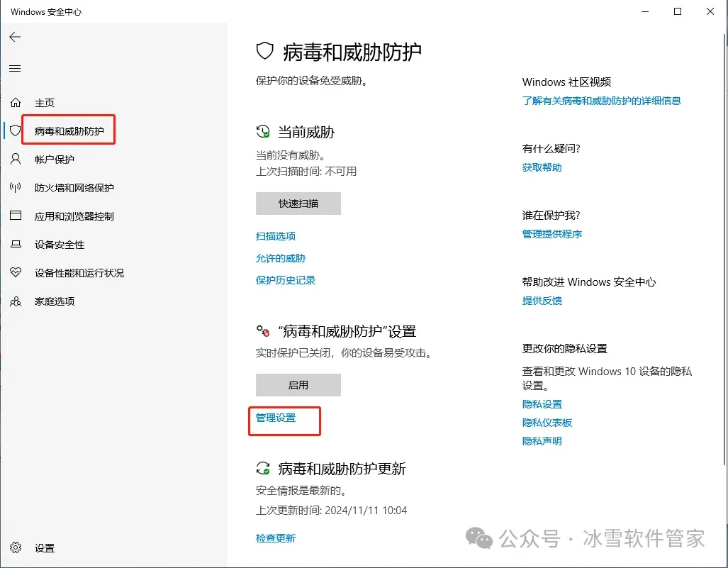
Task: Start a 快速扫描
Action: click(298, 204)
